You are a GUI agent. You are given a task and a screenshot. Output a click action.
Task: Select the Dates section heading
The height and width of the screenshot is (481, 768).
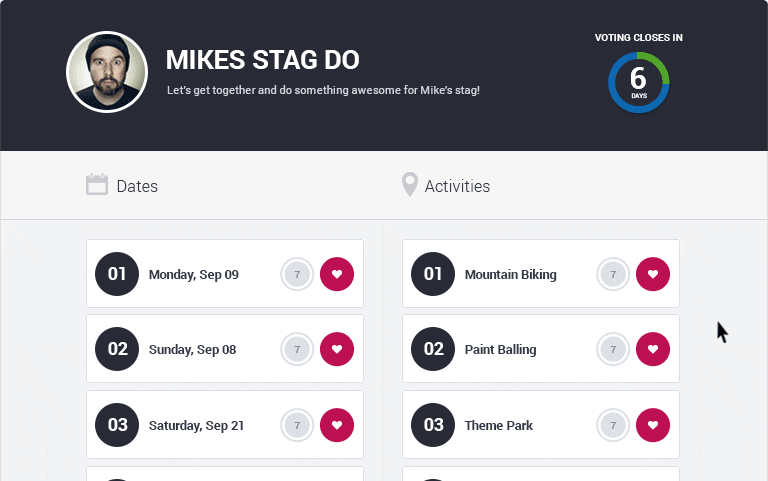click(137, 186)
